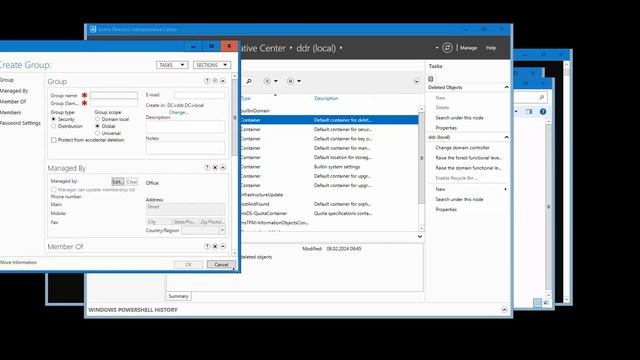Go to Managed By in left navigation

(14, 91)
